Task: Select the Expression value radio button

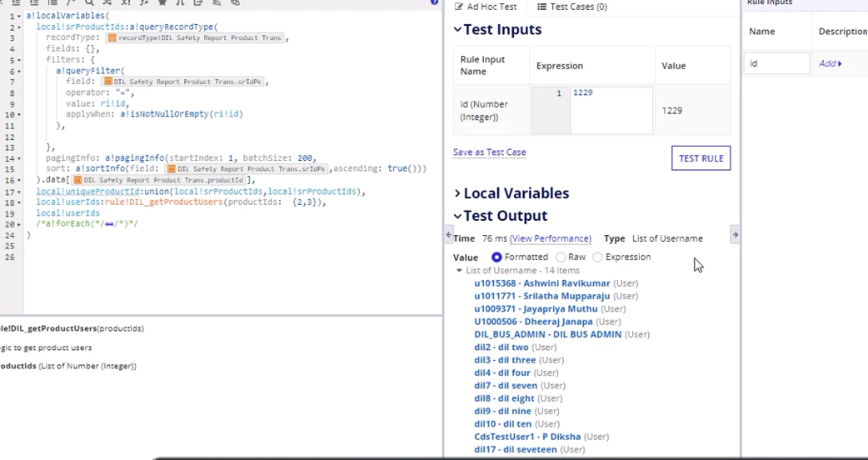Action: pos(597,257)
